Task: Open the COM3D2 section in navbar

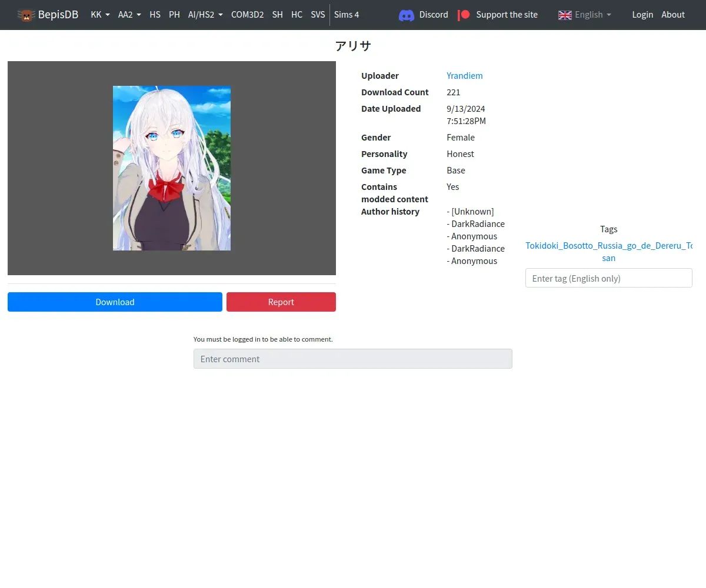Action: pyautogui.click(x=247, y=15)
